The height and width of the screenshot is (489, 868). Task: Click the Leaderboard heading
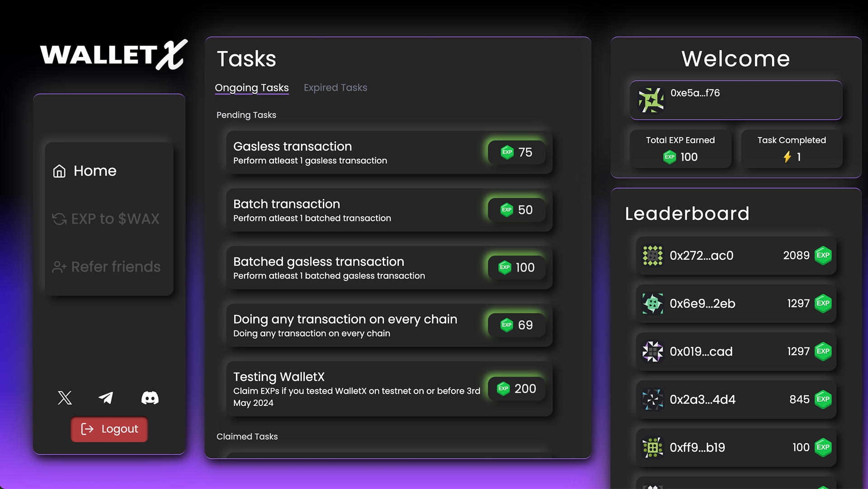point(687,214)
